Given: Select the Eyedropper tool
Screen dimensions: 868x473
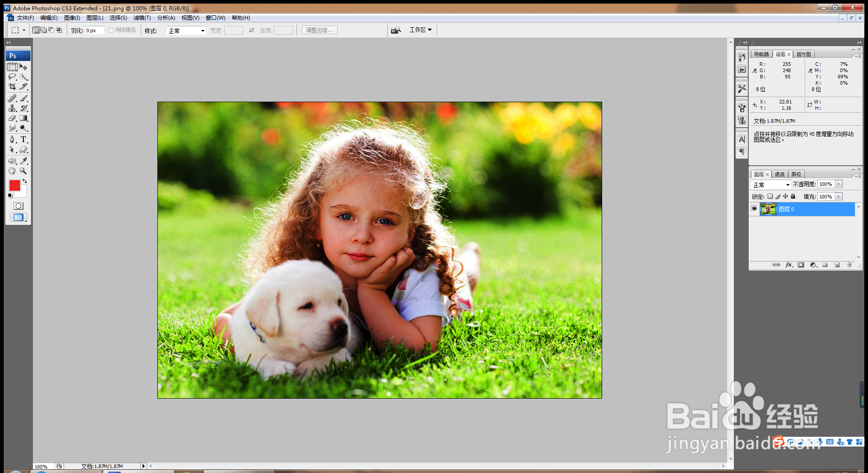Looking at the screenshot, I should (24, 161).
